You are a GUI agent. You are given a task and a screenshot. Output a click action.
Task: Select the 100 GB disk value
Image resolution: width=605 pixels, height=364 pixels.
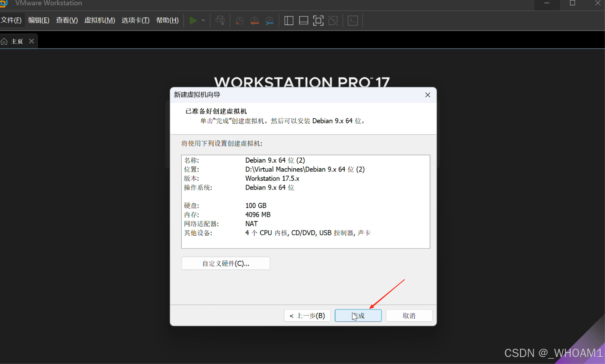click(256, 206)
